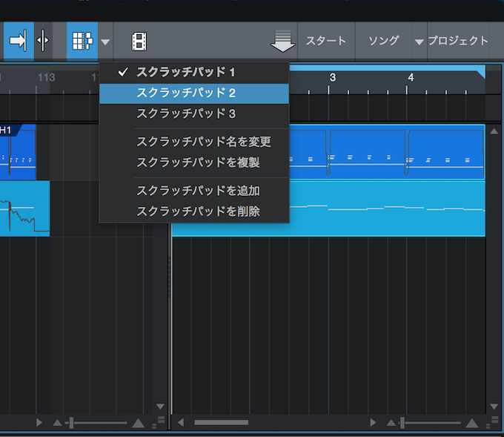Image resolution: width=504 pixels, height=437 pixels.
Task: Click the scratch pad horizontal scrollbar thumb
Action: coord(222,422)
